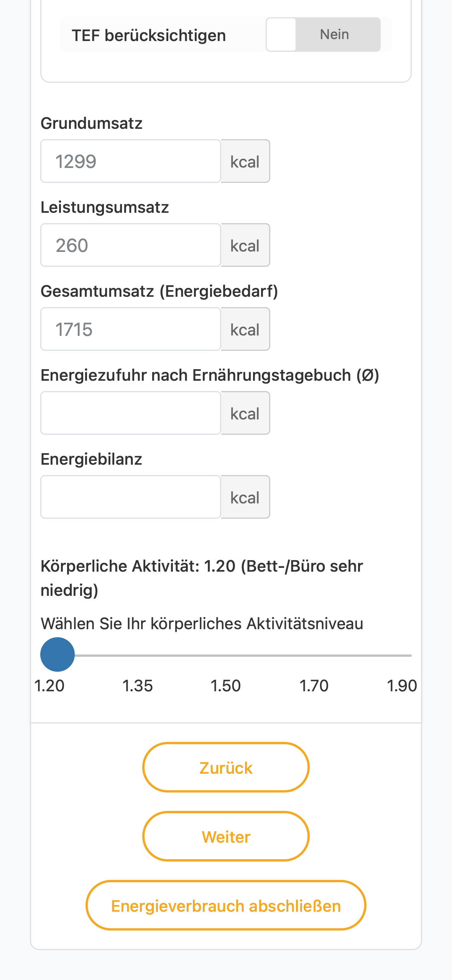This screenshot has height=980, width=452.
Task: Set slider to 1.50 activity level
Action: click(226, 655)
